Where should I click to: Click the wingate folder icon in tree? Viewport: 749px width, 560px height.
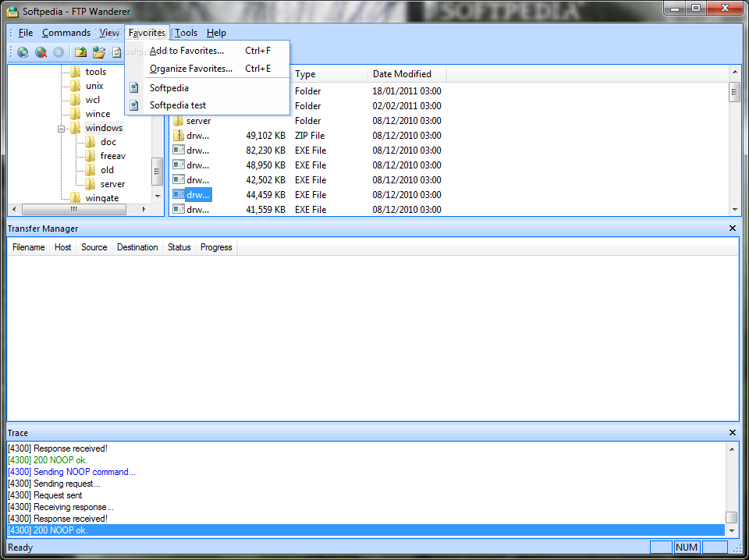click(x=76, y=197)
